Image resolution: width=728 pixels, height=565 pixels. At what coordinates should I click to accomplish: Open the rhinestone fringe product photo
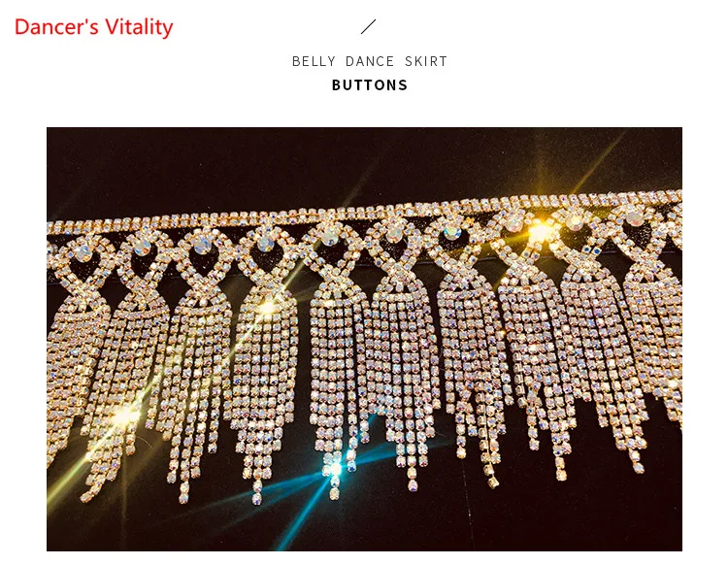pyautogui.click(x=364, y=340)
